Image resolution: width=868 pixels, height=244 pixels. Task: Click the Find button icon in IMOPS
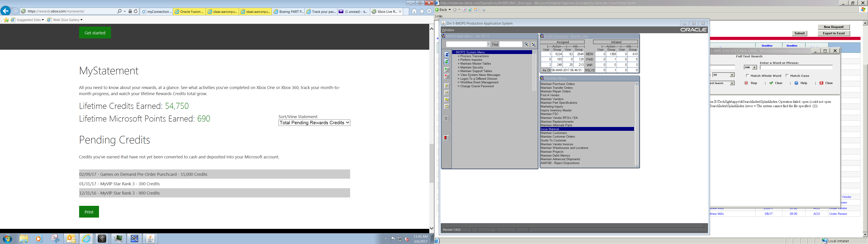(526, 44)
